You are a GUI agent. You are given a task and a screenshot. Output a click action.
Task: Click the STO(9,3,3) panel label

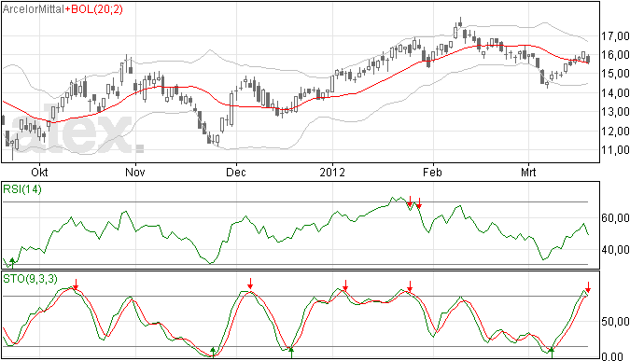(x=30, y=279)
